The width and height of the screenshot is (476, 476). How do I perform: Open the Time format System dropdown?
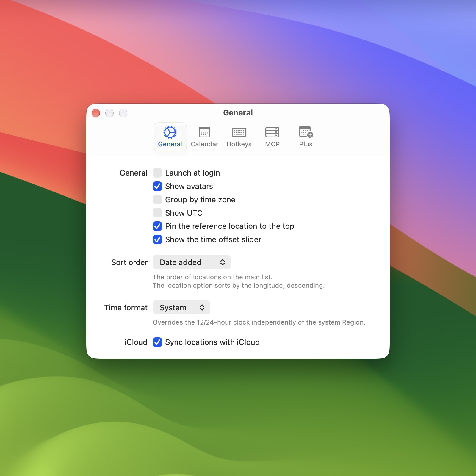point(181,307)
